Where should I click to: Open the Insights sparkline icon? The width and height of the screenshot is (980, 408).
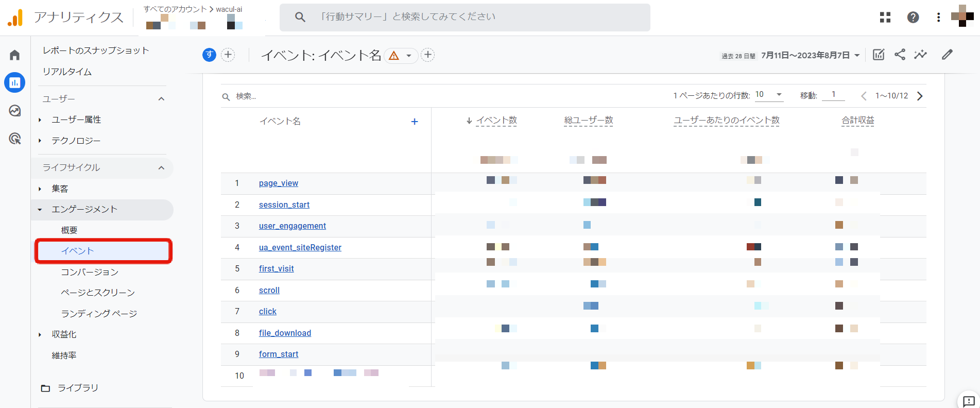(920, 55)
